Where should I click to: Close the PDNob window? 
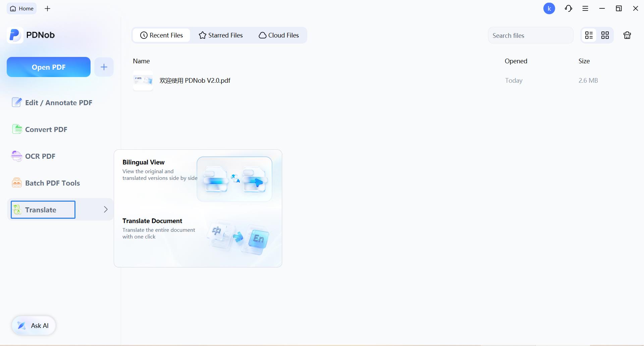click(636, 9)
